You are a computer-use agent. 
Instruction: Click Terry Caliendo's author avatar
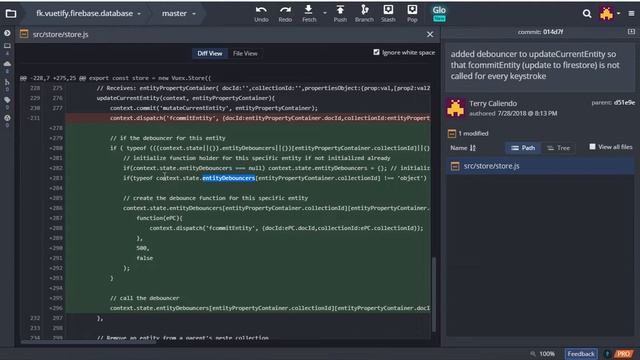[x=456, y=108]
